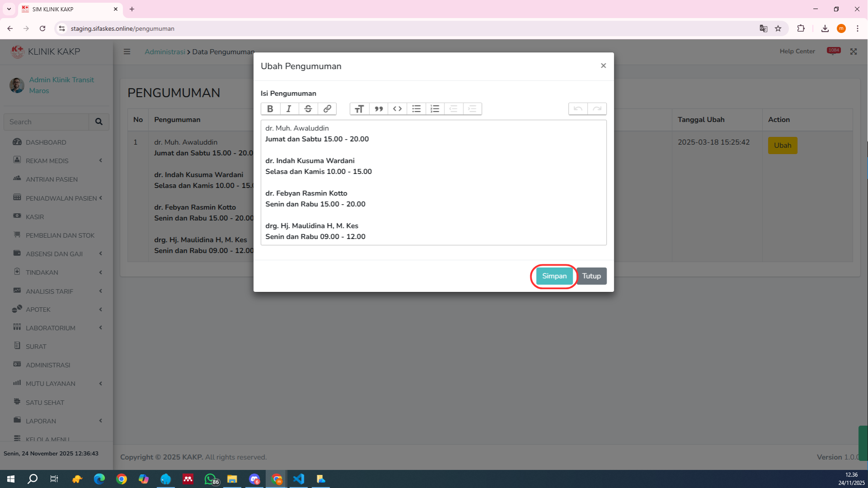Screen dimensions: 868x488
Task: Insert code block with code icon
Action: (x=397, y=109)
